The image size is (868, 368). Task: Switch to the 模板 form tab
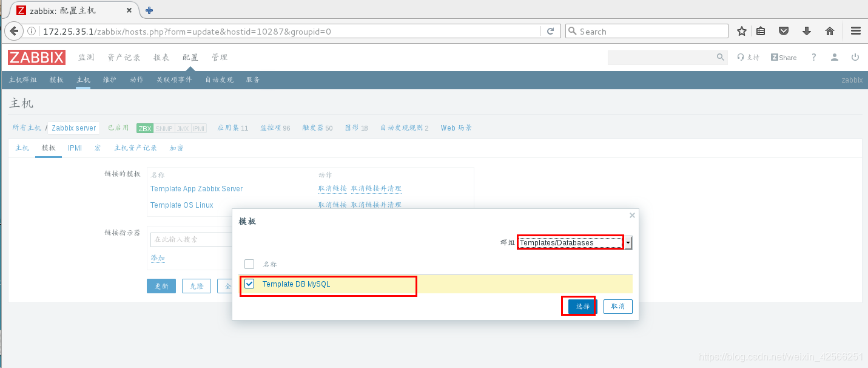(49, 148)
